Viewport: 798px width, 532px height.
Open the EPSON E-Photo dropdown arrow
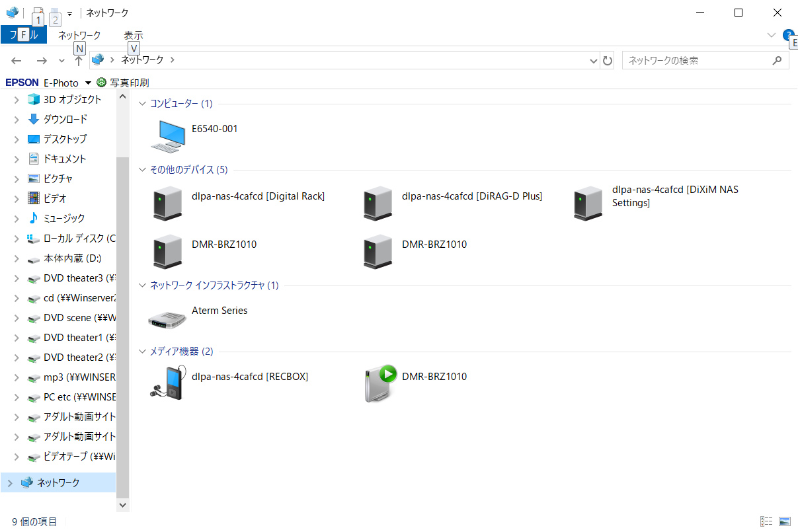point(87,83)
